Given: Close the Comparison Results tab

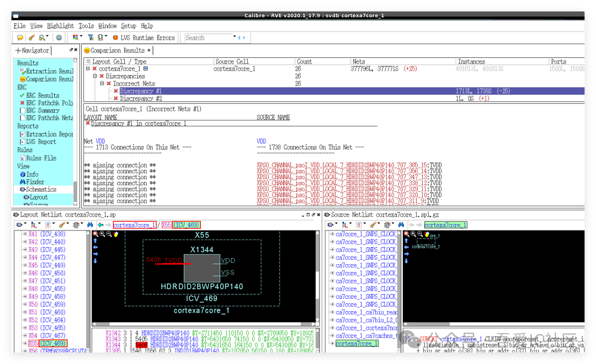Looking at the screenshot, I should tap(149, 50).
